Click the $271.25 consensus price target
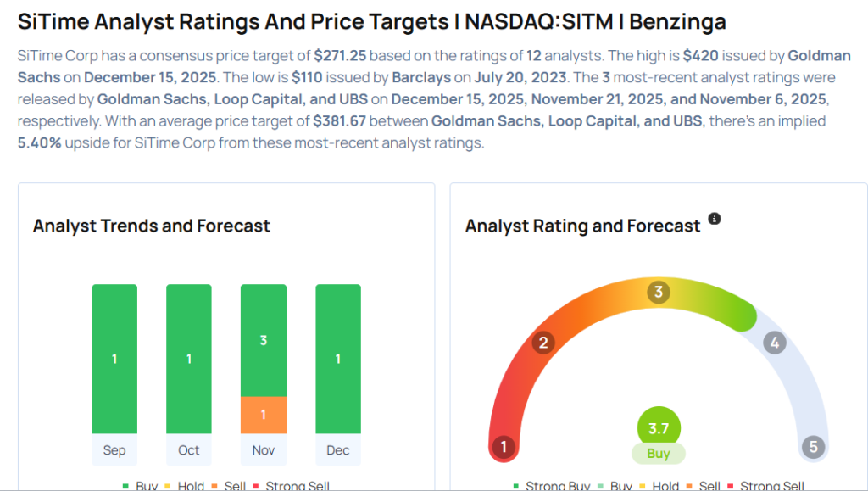Image resolution: width=868 pixels, height=491 pixels. tap(341, 56)
